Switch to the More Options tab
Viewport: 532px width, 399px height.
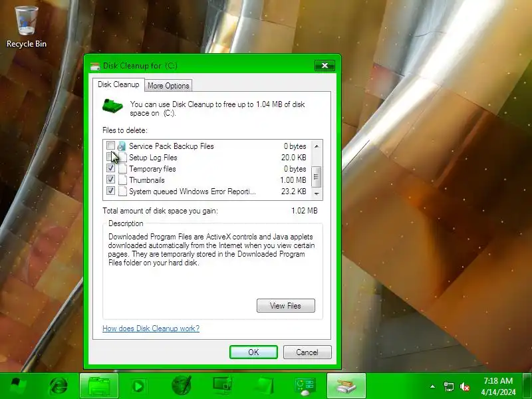(168, 86)
